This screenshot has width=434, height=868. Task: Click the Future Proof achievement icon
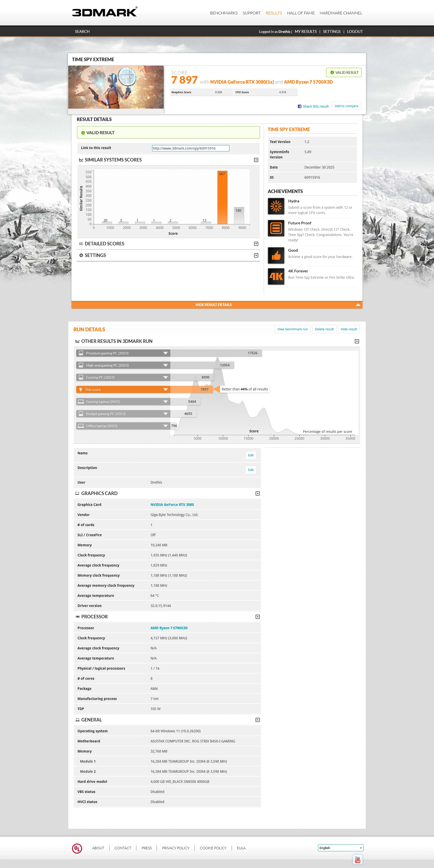(276, 228)
